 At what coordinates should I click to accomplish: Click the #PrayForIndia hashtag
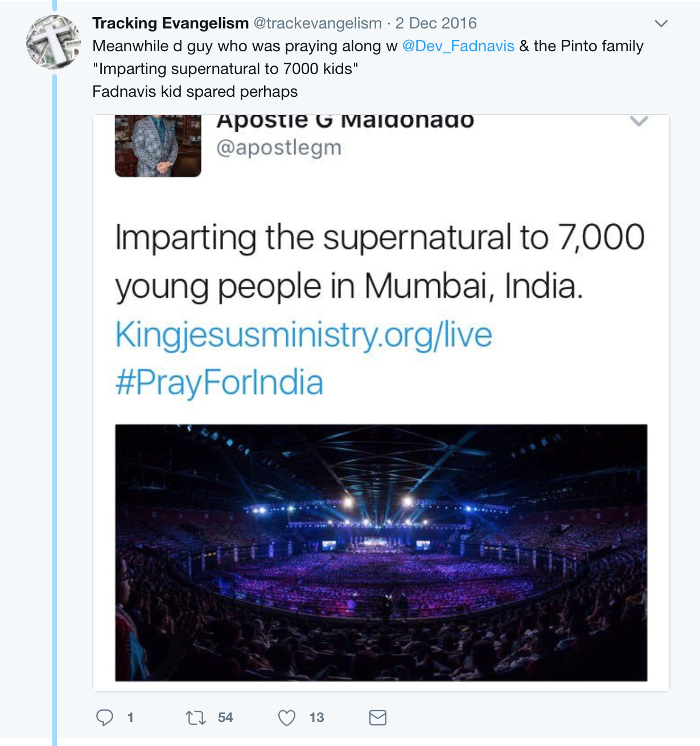[219, 383]
